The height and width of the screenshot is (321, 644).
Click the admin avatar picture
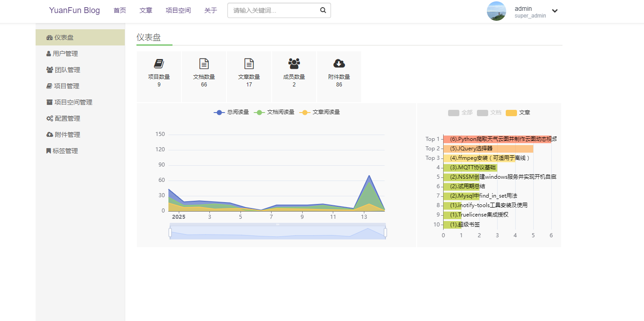[496, 11]
